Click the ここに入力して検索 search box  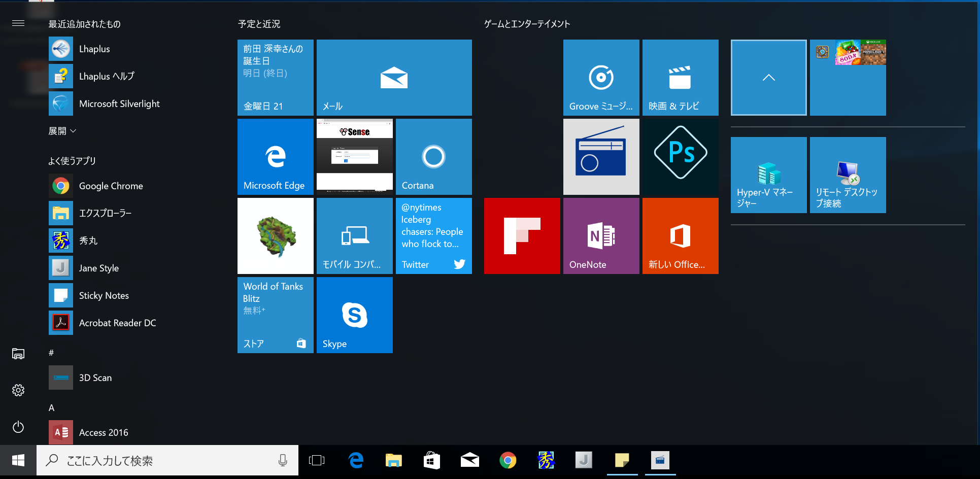pyautogui.click(x=167, y=460)
